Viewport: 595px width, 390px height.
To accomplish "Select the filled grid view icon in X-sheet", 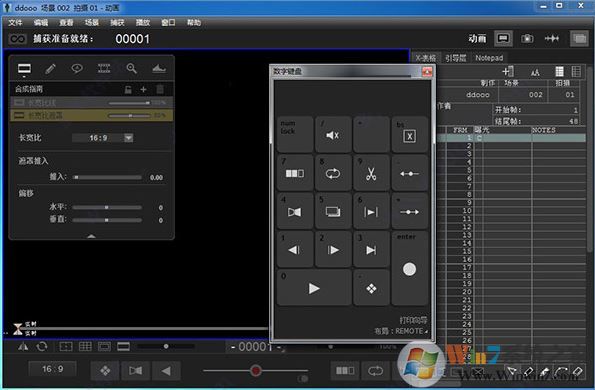I will click(x=559, y=71).
